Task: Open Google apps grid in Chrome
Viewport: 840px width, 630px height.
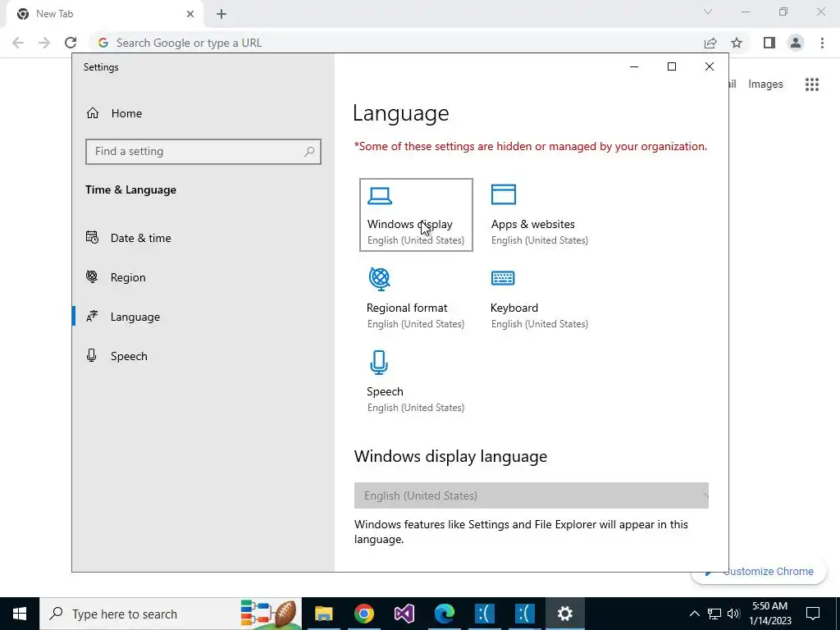Action: click(811, 84)
